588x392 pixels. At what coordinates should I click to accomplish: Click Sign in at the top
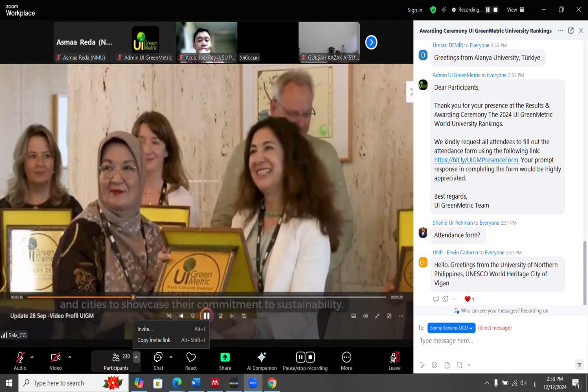point(415,10)
